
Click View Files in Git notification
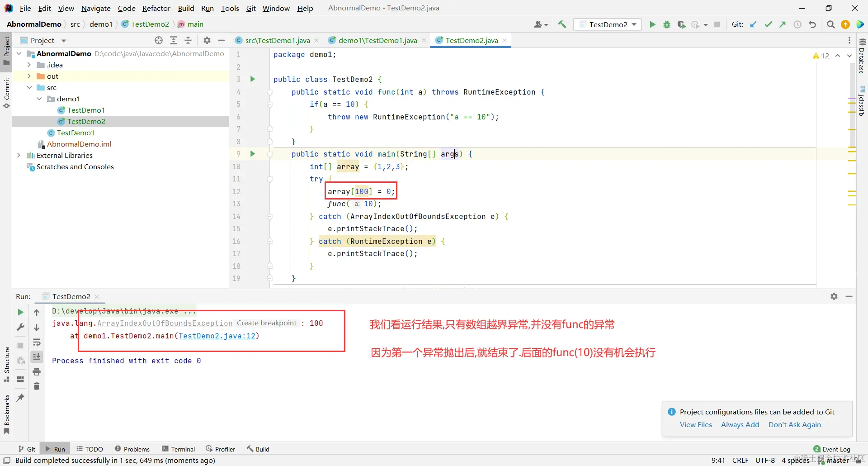(x=696, y=424)
